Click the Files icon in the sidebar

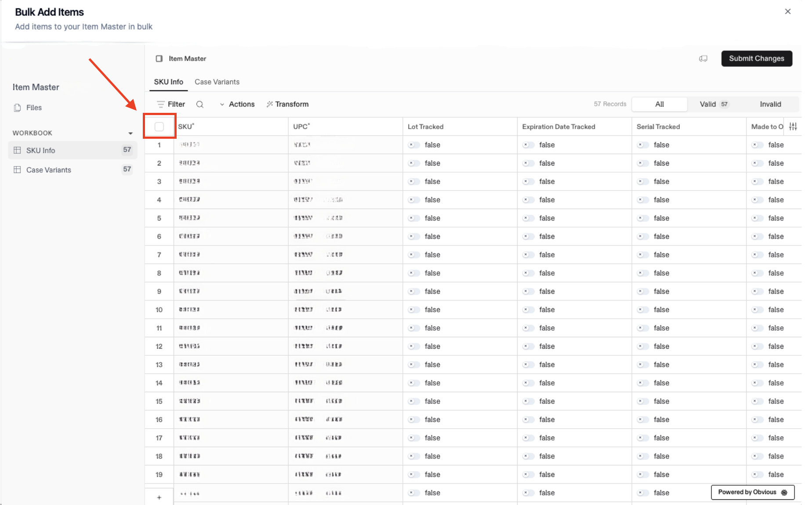tap(17, 108)
